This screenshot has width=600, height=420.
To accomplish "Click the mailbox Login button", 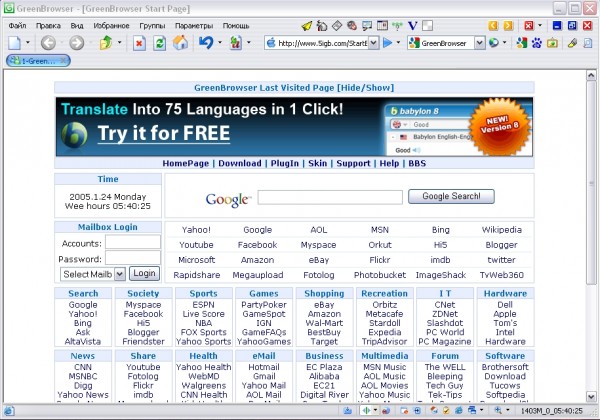I will coord(144,273).
